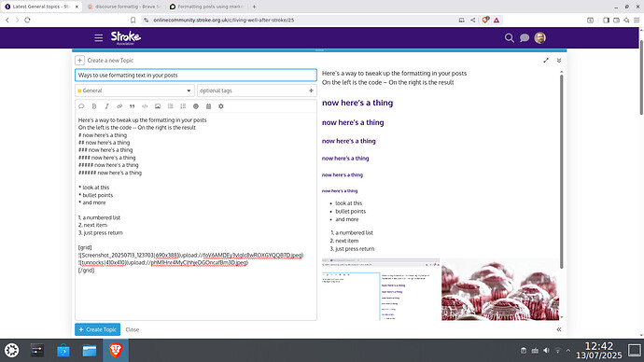Open the Brave Rewards triangle icon

click(497, 21)
